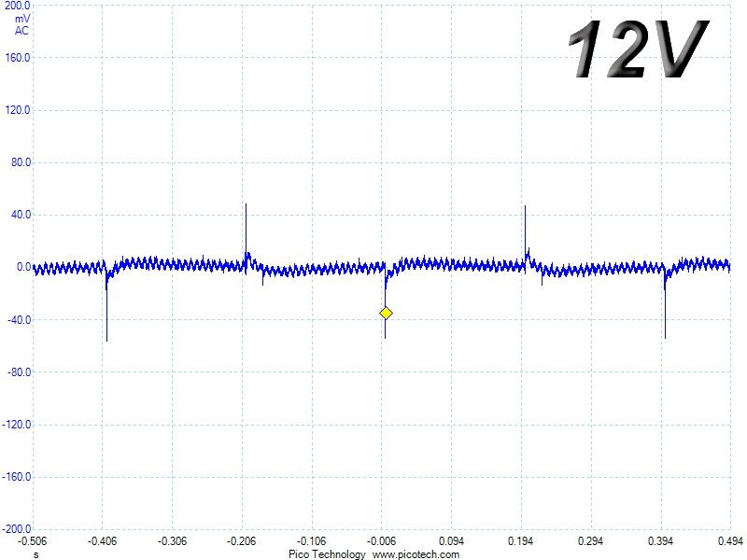Screen dimensions: 747x560
Task: Click the -200.0 bottom axis label
Action: point(17,529)
